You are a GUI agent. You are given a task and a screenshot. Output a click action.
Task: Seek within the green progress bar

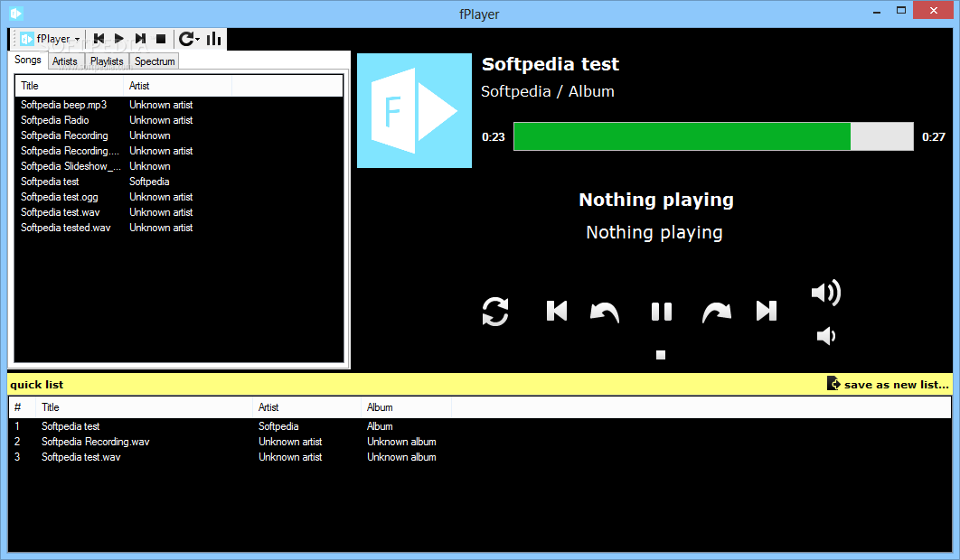[x=682, y=136]
